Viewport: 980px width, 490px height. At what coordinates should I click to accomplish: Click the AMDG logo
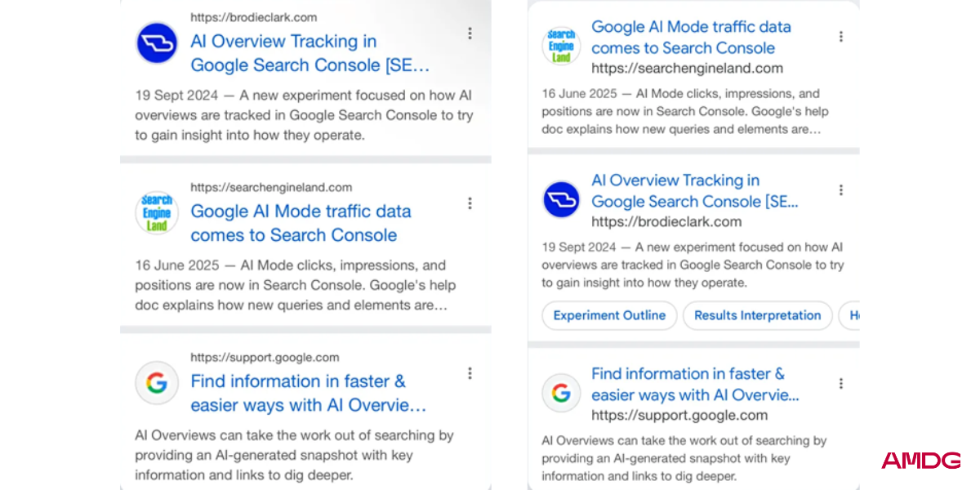(920, 461)
